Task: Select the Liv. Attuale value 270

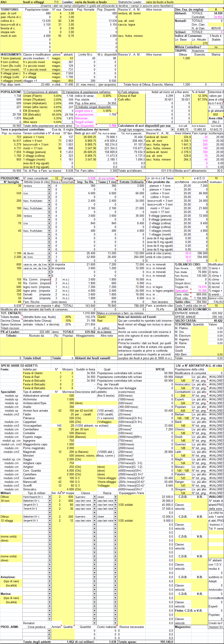Action: [200, 43]
